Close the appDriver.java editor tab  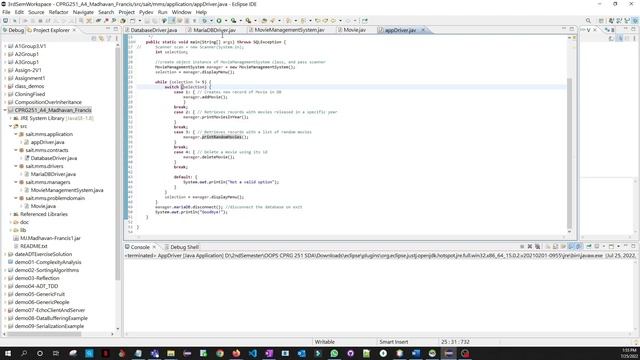[423, 30]
